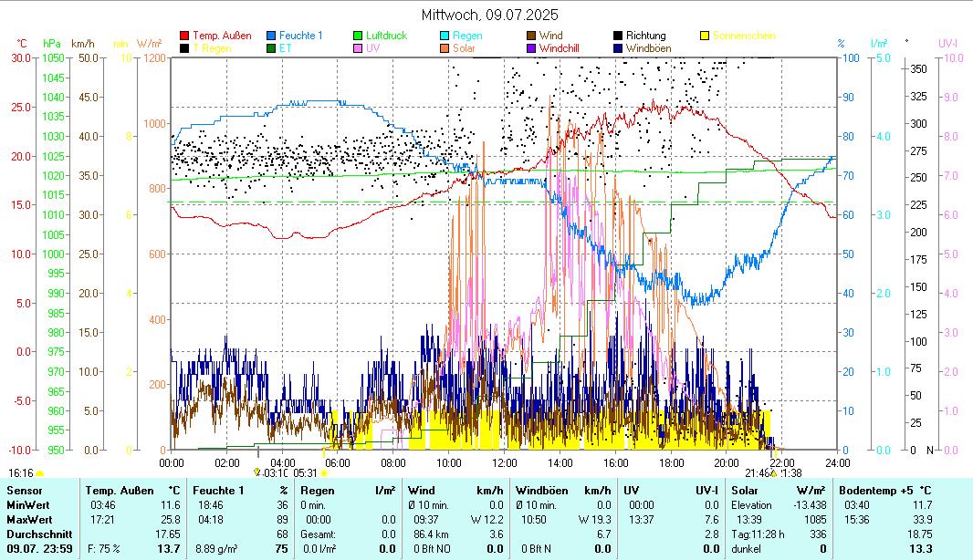Click the Luftdruck legend label

[387, 36]
